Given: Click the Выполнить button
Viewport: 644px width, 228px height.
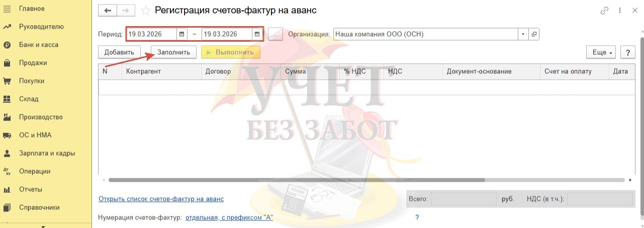Looking at the screenshot, I should (231, 52).
